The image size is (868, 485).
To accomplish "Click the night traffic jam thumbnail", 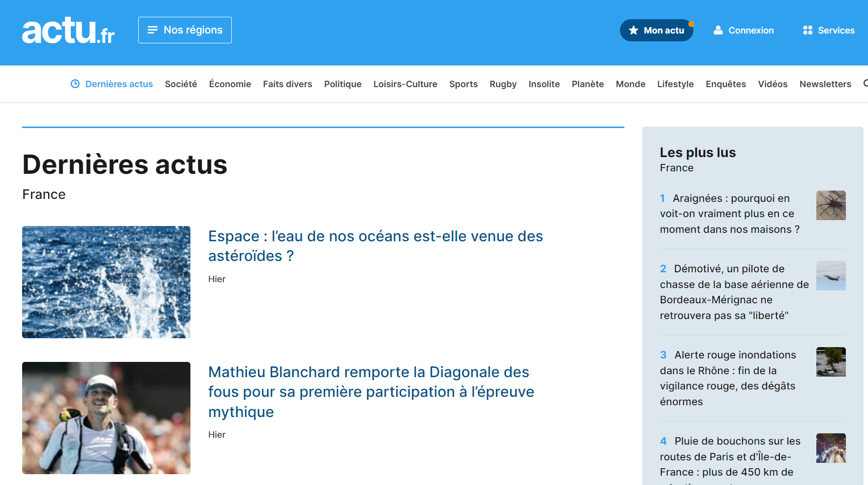I will (831, 448).
